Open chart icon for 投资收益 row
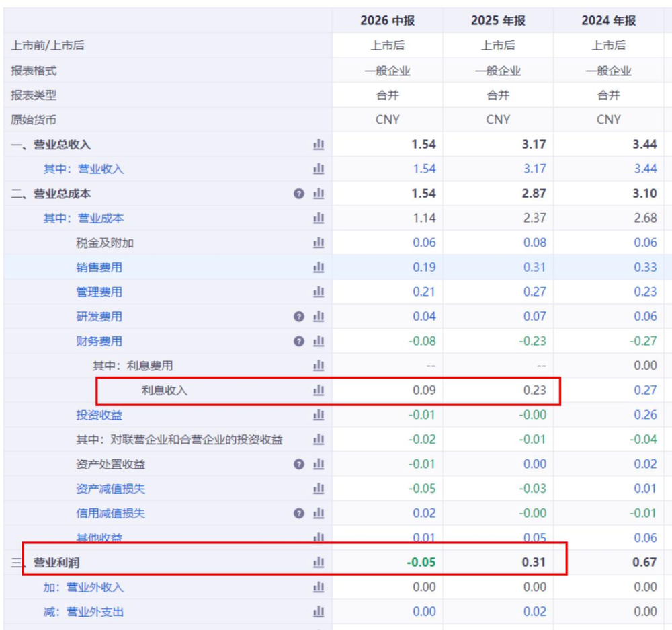Image resolution: width=672 pixels, height=630 pixels. coord(319,415)
